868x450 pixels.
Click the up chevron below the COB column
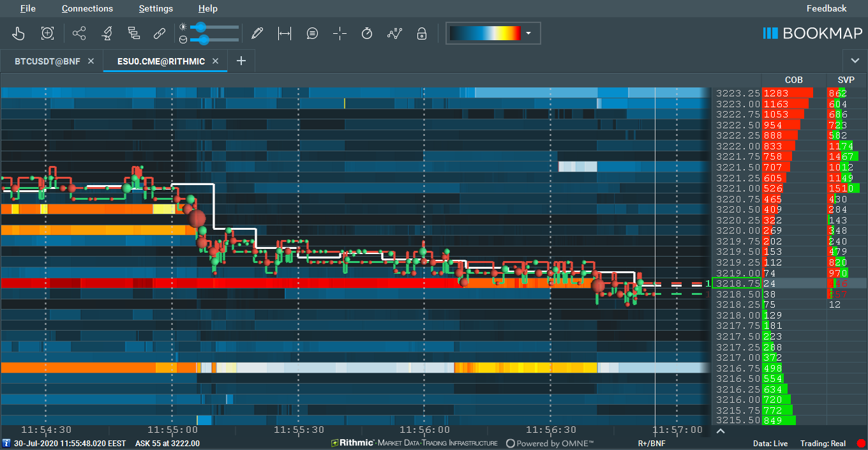click(721, 431)
